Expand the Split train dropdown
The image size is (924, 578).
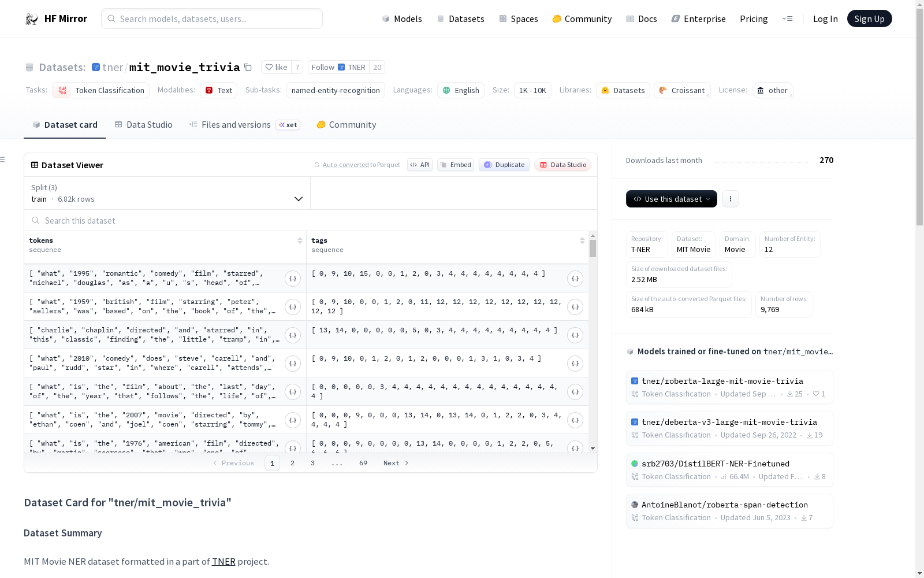point(167,193)
